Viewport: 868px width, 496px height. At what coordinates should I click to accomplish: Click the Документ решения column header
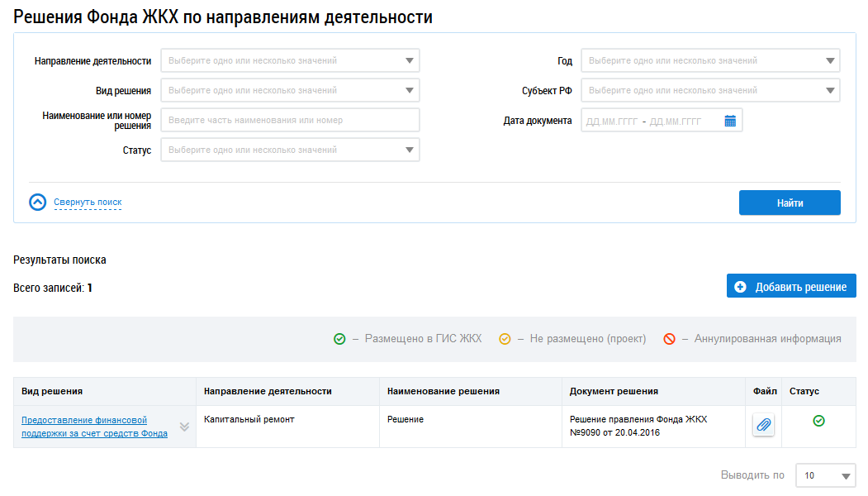pyautogui.click(x=614, y=391)
